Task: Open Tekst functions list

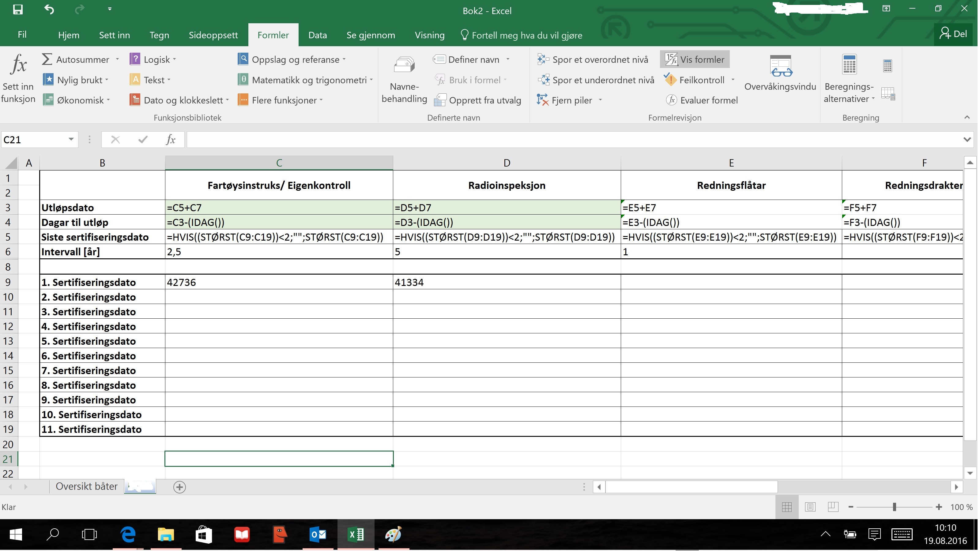Action: (x=150, y=80)
